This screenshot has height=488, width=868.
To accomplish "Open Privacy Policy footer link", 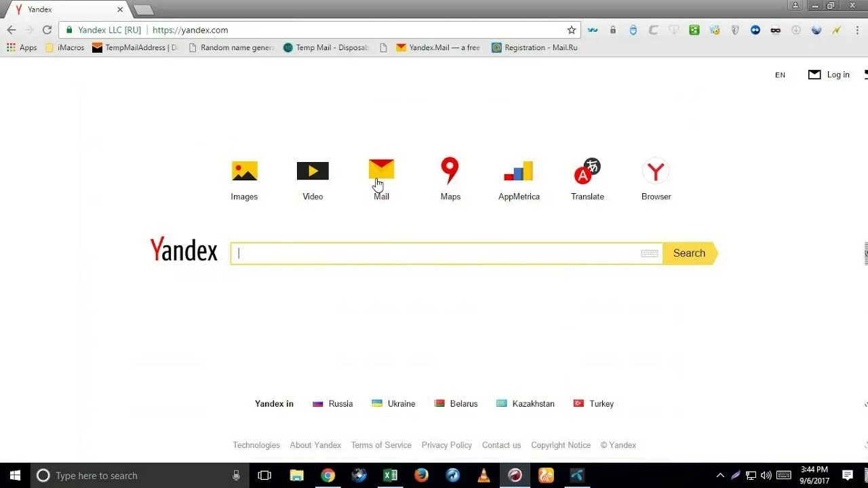I will point(447,445).
